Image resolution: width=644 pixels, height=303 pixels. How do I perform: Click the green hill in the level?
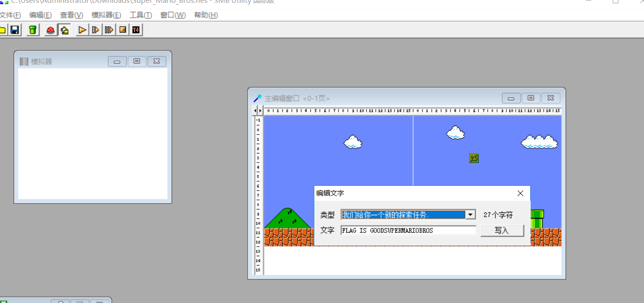tap(289, 218)
